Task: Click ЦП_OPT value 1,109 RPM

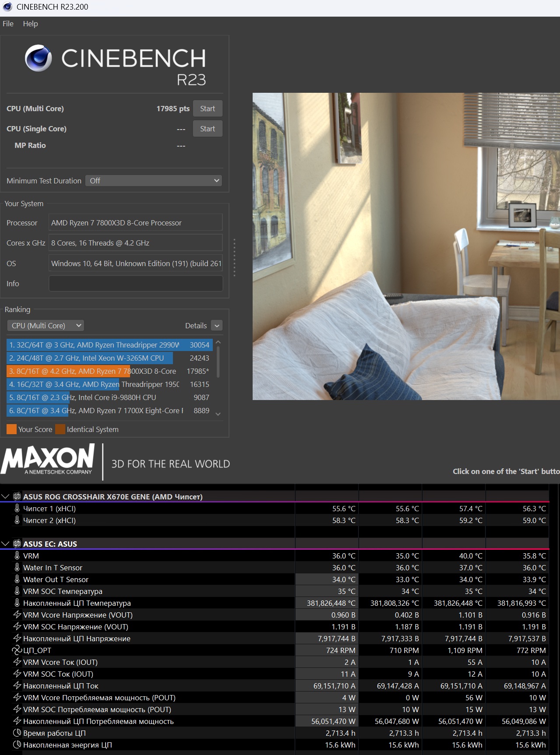Action: (465, 650)
